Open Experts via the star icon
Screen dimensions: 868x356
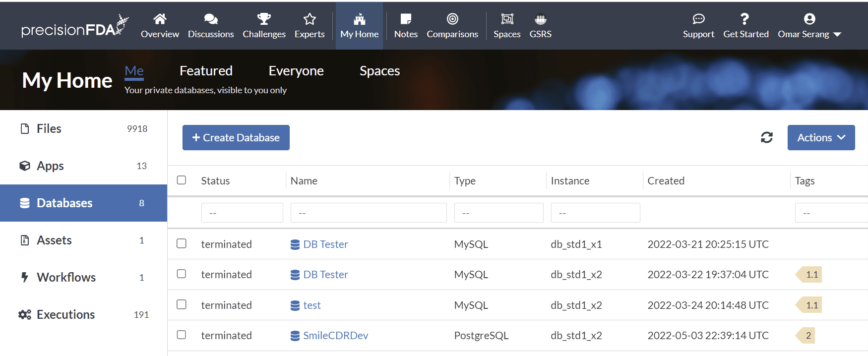pos(310,19)
